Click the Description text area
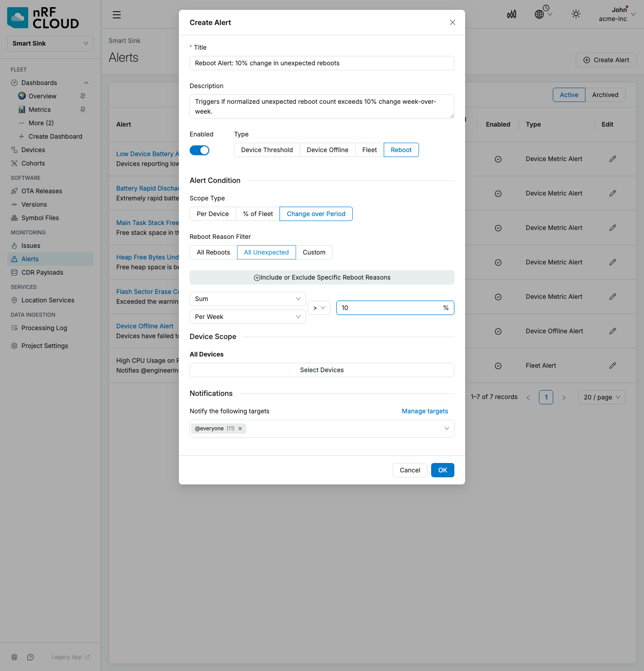This screenshot has height=671, width=644. pos(322,106)
